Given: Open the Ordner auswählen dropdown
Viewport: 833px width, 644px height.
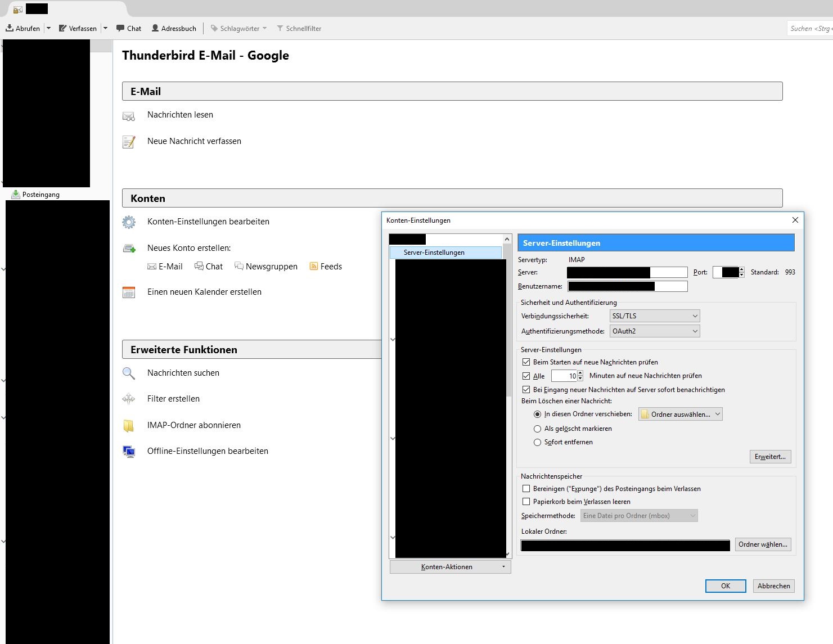Looking at the screenshot, I should 681,415.
